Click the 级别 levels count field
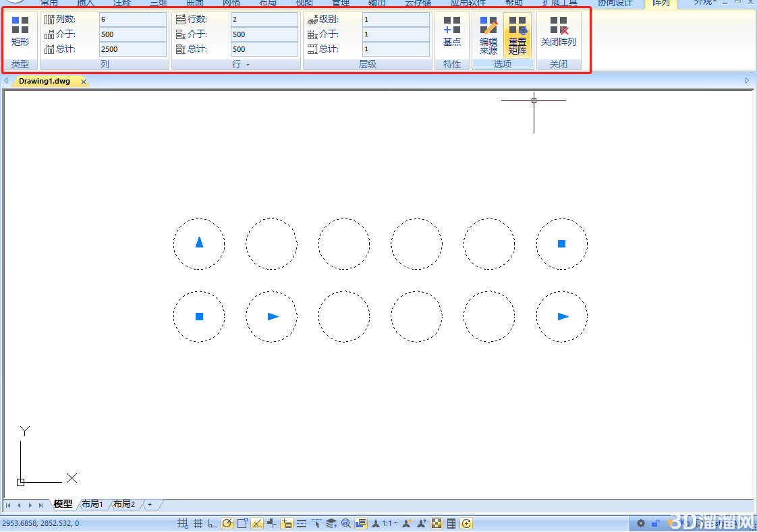757x532 pixels. [396, 20]
